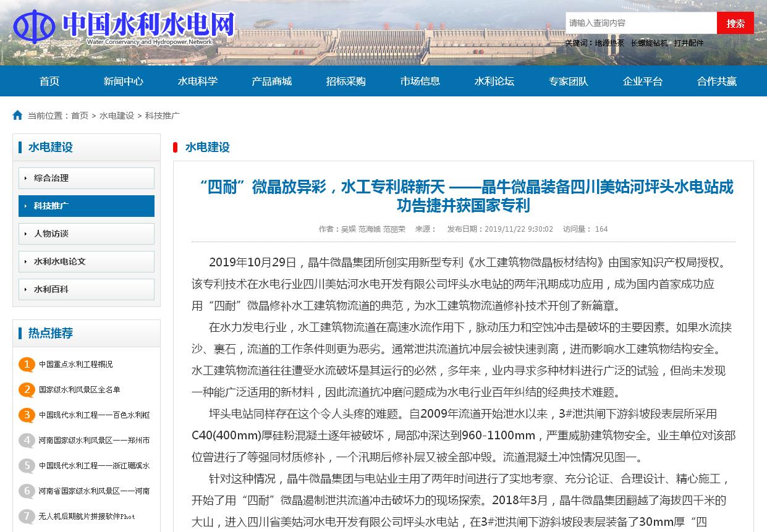Click gray number 4 ranking badge
Screen dimensions: 767x532
[27, 441]
